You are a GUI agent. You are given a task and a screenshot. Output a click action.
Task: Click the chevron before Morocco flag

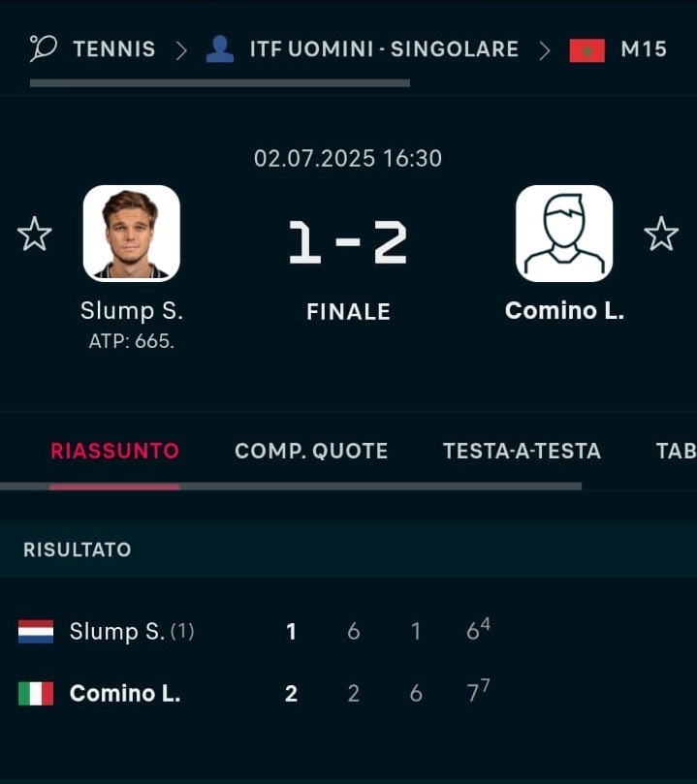545,50
